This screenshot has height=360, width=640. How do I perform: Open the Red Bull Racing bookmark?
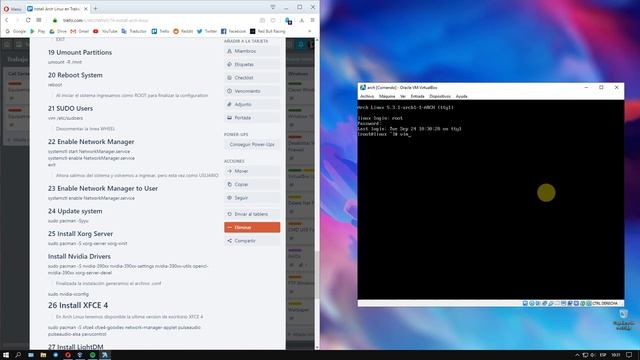[x=268, y=31]
